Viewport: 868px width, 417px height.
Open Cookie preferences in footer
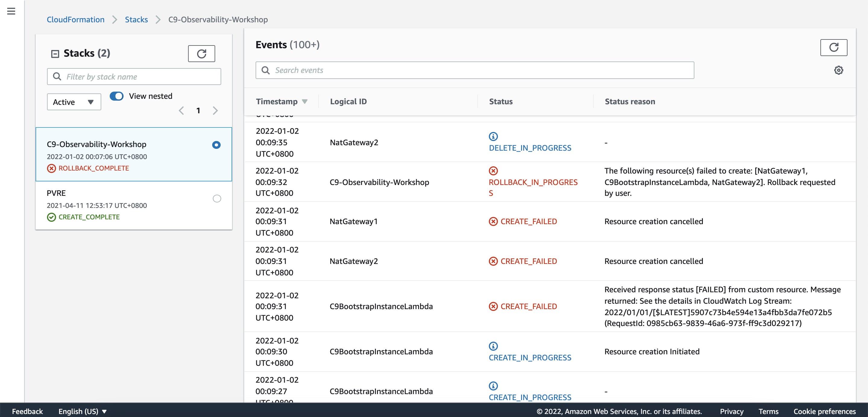tap(824, 411)
